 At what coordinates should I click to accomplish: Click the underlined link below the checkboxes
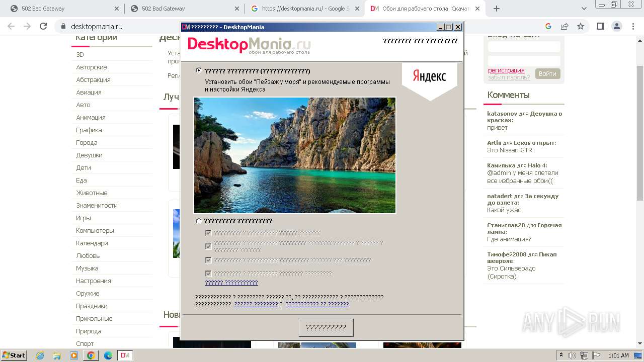tap(231, 283)
